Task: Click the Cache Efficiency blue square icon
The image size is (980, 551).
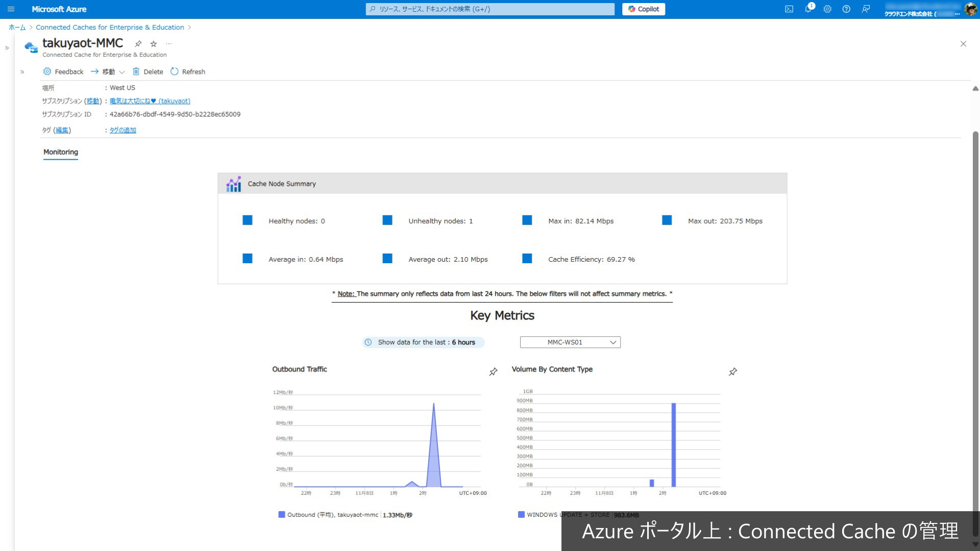Action: coord(527,259)
